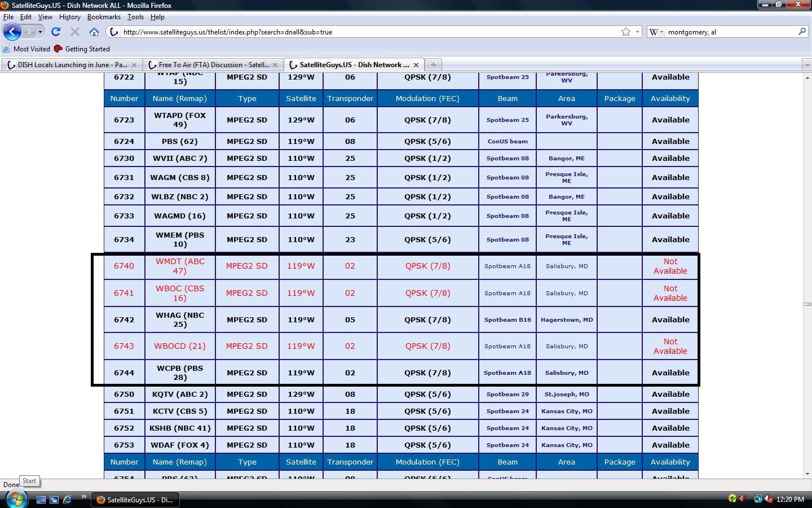Open the Wikipedia search engine selector
Screen dimensions: 812x508
pos(656,32)
